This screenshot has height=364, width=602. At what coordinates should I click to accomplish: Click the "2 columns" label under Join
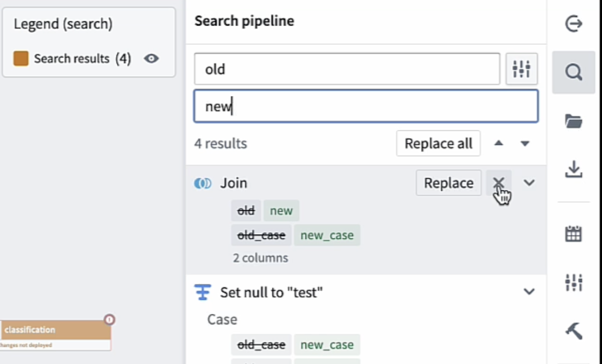click(x=260, y=258)
